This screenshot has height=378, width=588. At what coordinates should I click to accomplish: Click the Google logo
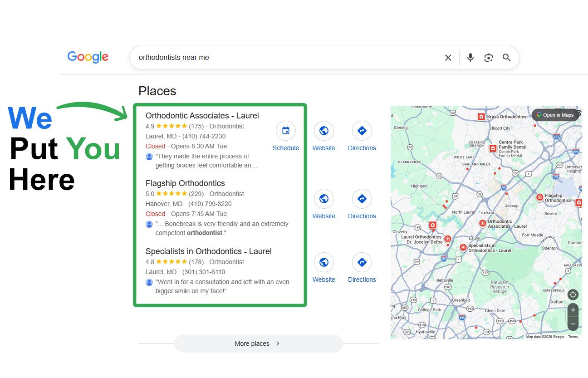pyautogui.click(x=88, y=57)
